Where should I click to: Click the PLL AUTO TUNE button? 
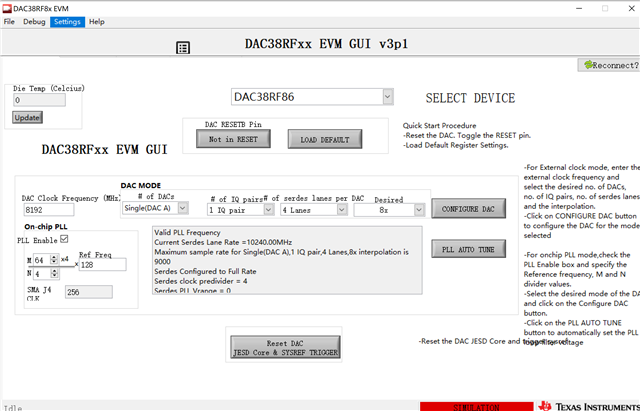click(468, 249)
